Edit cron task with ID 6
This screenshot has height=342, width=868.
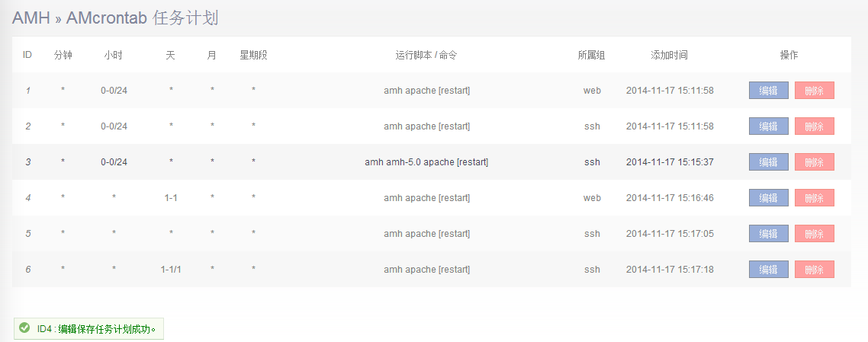click(768, 270)
